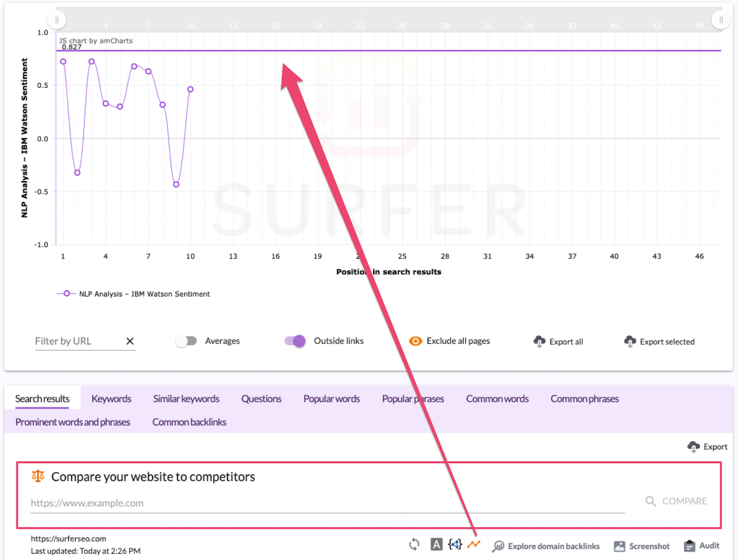Viewport: 738px width, 560px height.
Task: Enable the Averages switch
Action: click(186, 341)
